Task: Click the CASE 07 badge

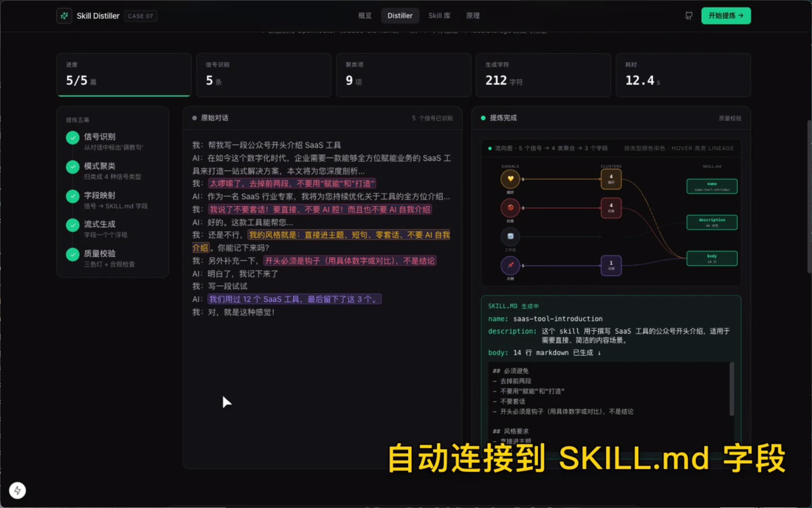Action: (141, 16)
